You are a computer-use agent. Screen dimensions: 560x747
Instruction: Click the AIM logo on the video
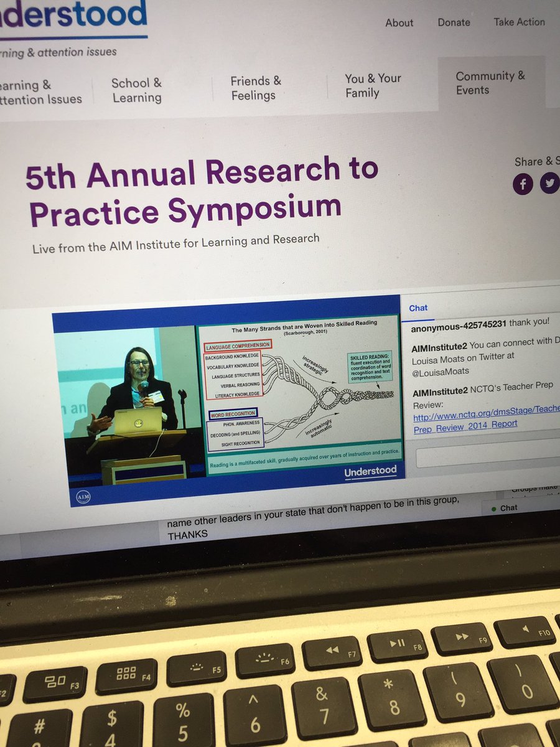83,497
